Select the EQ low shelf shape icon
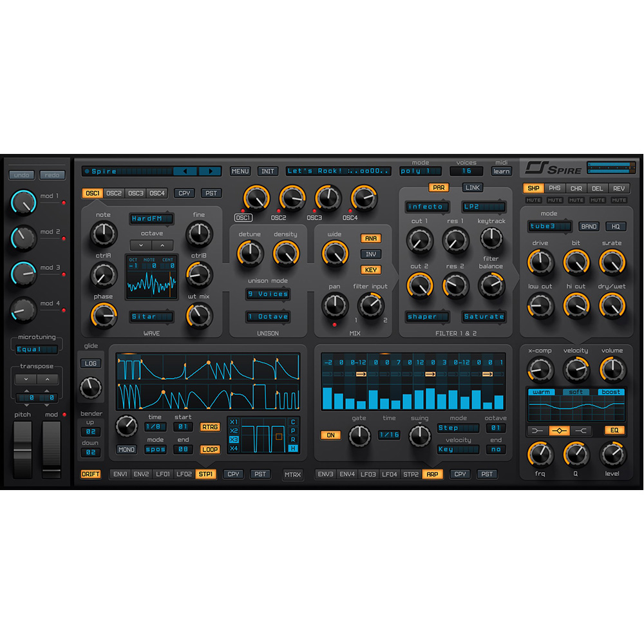Viewport: 644px width, 644px height. (x=538, y=430)
